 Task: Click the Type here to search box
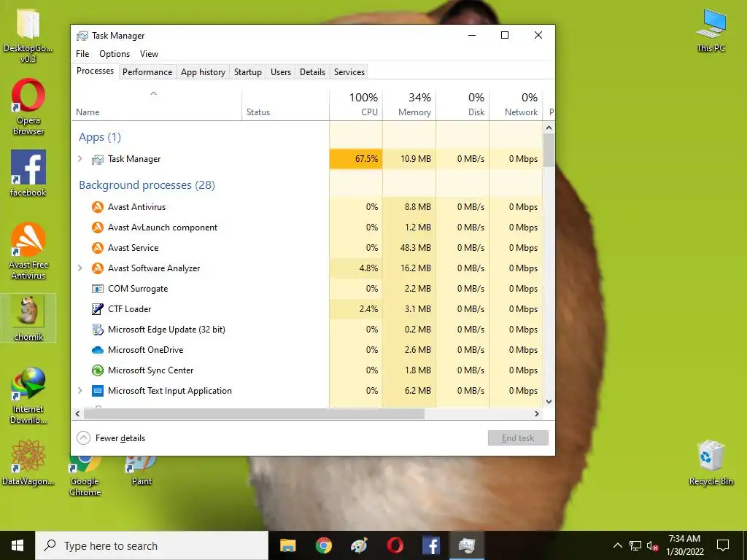152,545
